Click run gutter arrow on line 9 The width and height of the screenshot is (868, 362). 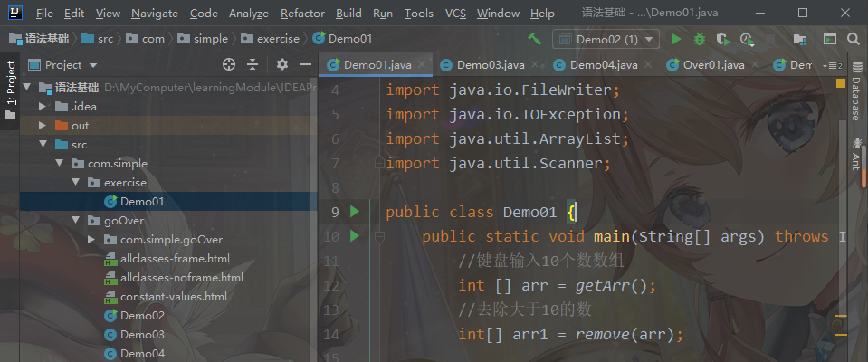tap(355, 212)
